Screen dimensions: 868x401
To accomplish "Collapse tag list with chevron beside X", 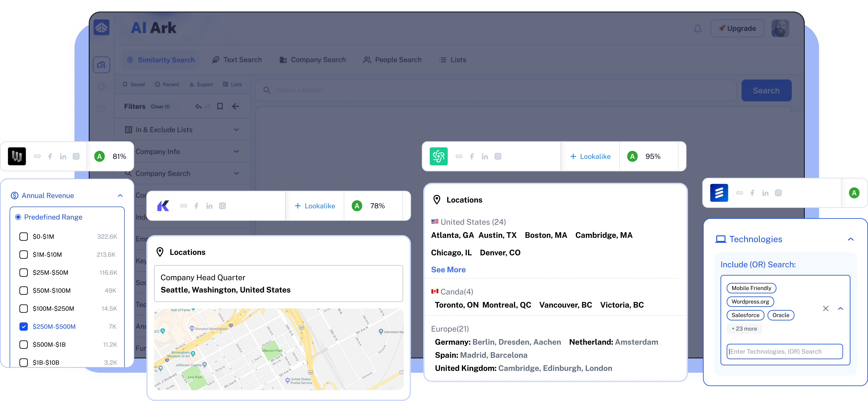I will click(840, 309).
